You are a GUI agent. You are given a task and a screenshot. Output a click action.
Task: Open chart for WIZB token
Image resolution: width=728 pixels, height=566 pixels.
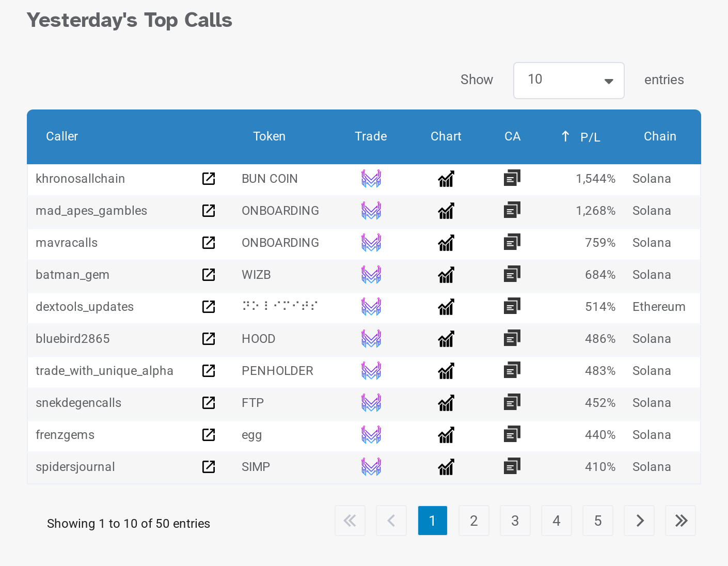pyautogui.click(x=446, y=275)
